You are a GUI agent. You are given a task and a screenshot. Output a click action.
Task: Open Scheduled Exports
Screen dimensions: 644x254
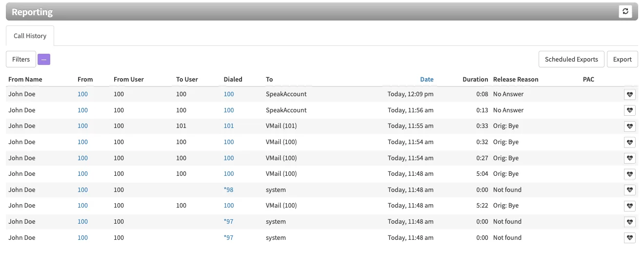[571, 59]
